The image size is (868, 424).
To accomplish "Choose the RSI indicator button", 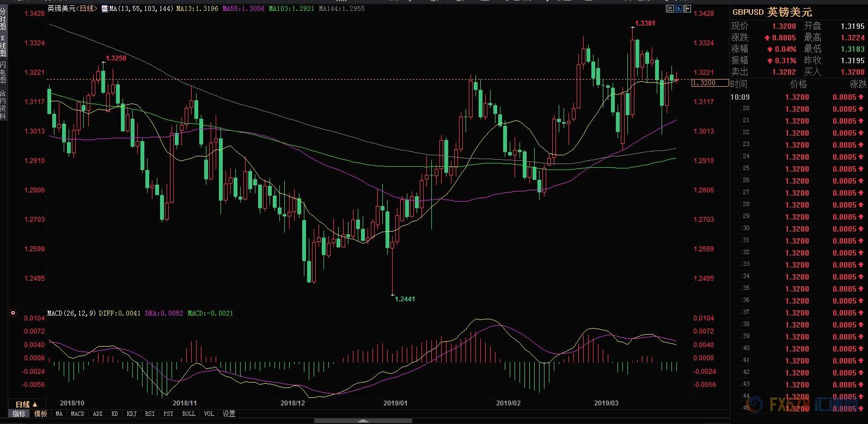I will point(150,414).
